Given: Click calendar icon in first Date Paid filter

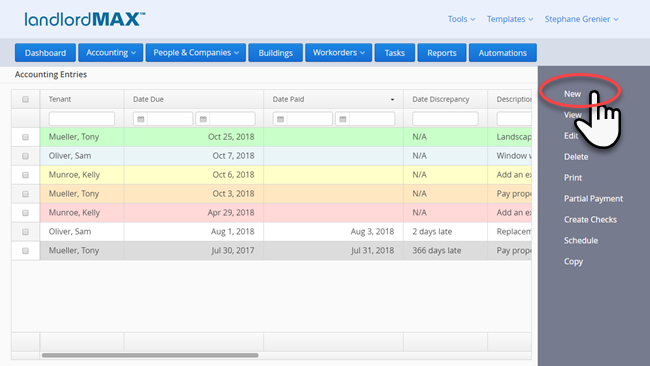Looking at the screenshot, I should pyautogui.click(x=281, y=119).
